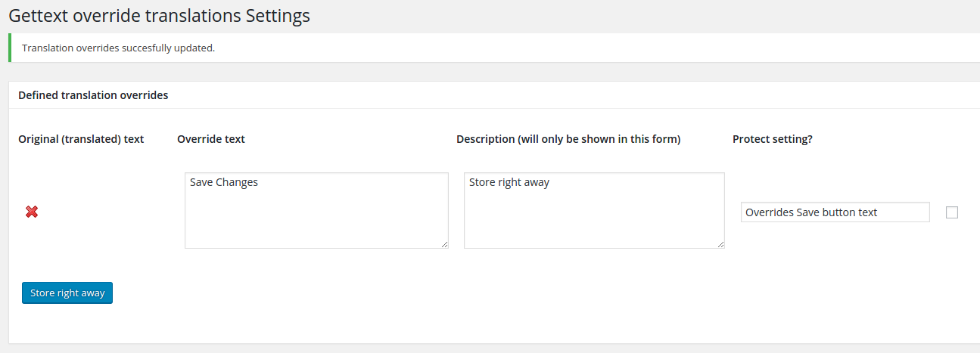Click the Protect setting? column label
The width and height of the screenshot is (980, 353).
tap(773, 139)
